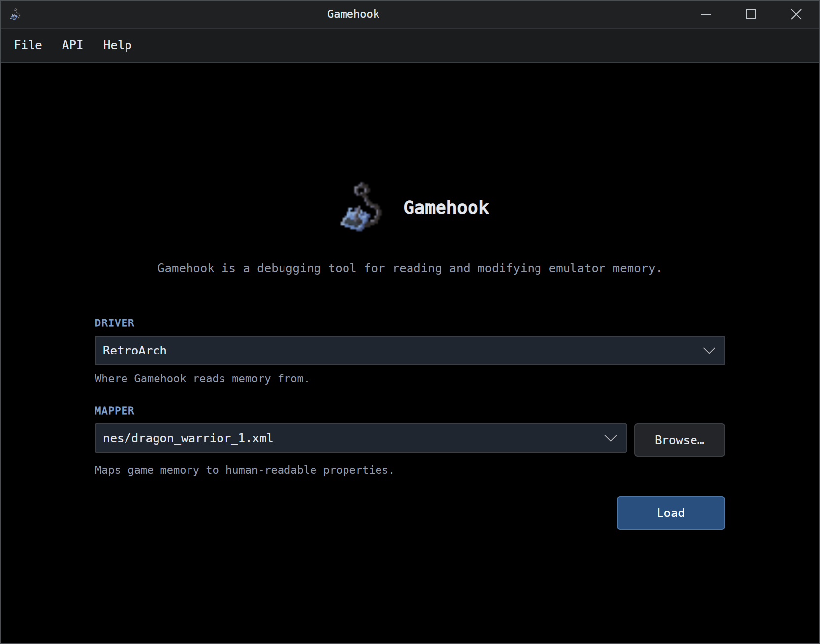This screenshot has height=644, width=820.
Task: Click the Gamehook hook logo image
Action: coord(361,207)
